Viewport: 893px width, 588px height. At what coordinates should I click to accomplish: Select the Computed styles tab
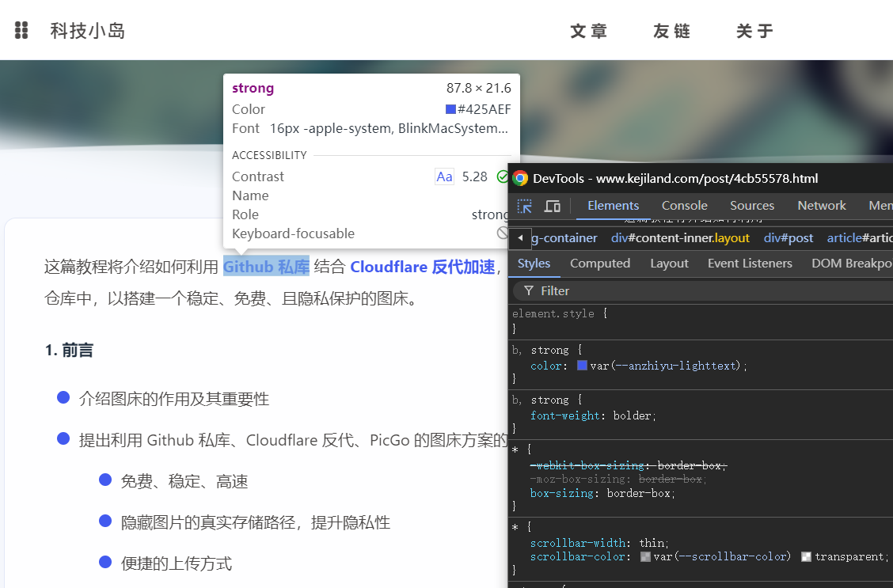[599, 264]
